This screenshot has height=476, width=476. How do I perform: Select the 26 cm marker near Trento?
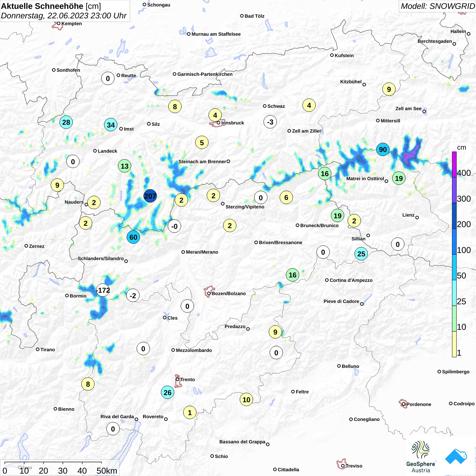click(168, 392)
